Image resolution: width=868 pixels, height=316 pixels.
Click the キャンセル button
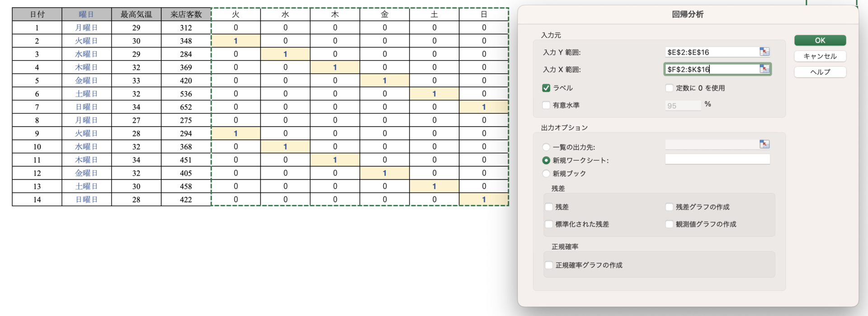[x=820, y=56]
